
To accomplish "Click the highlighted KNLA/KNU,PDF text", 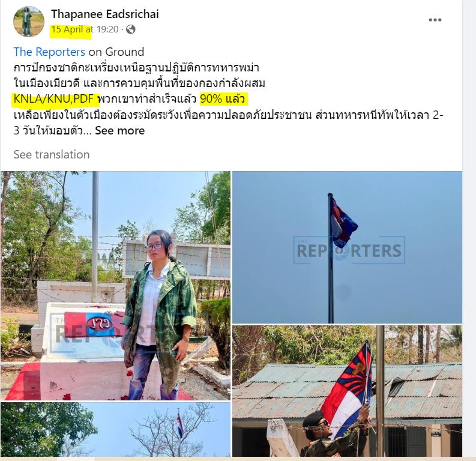I will click(53, 99).
